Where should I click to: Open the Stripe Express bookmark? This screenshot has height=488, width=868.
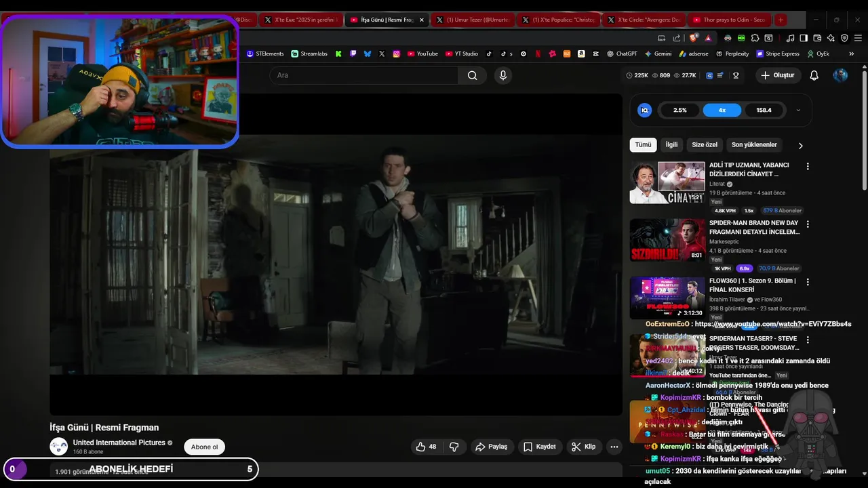click(x=776, y=54)
